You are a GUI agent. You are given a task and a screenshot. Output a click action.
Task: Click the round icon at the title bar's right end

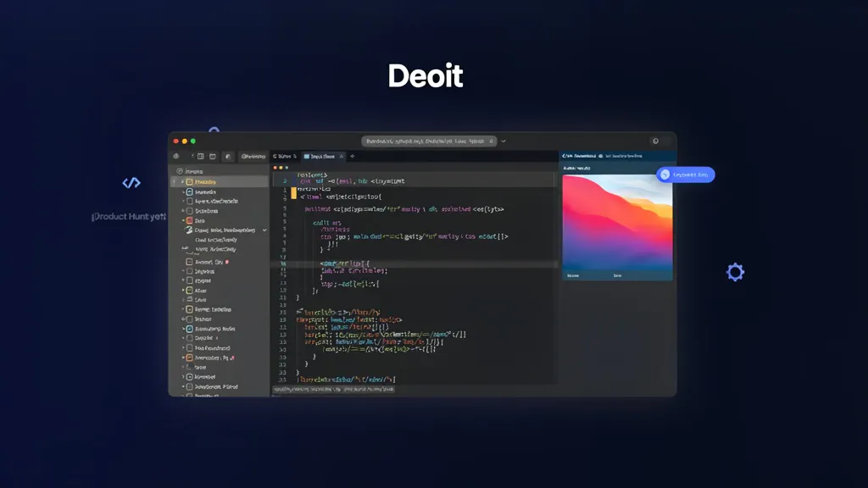tap(655, 141)
